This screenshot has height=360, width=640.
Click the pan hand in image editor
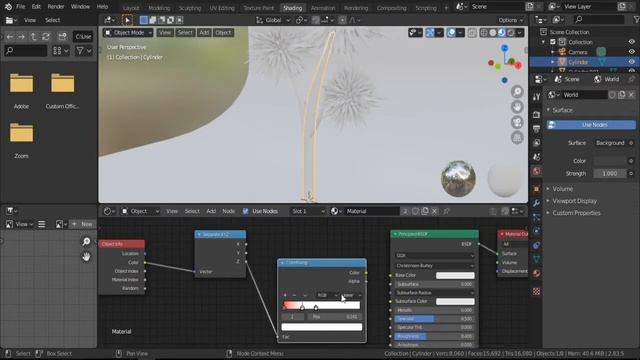tap(86, 257)
